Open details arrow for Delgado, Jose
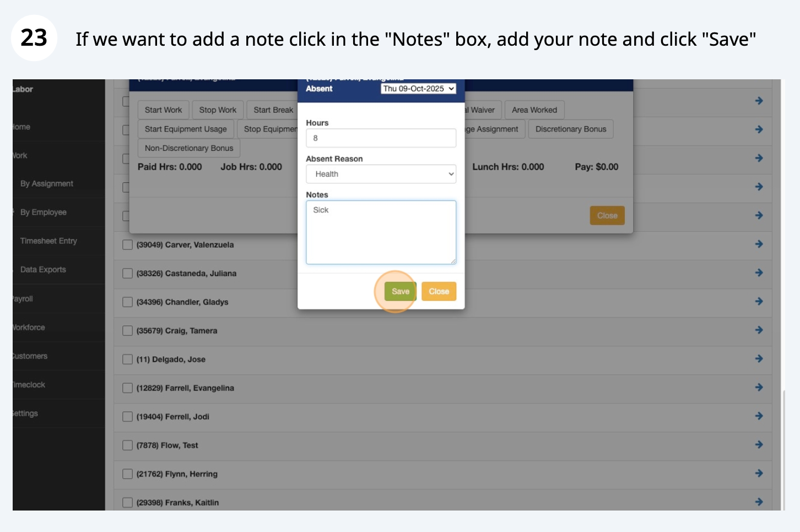Image resolution: width=800 pixels, height=532 pixels. (x=759, y=359)
